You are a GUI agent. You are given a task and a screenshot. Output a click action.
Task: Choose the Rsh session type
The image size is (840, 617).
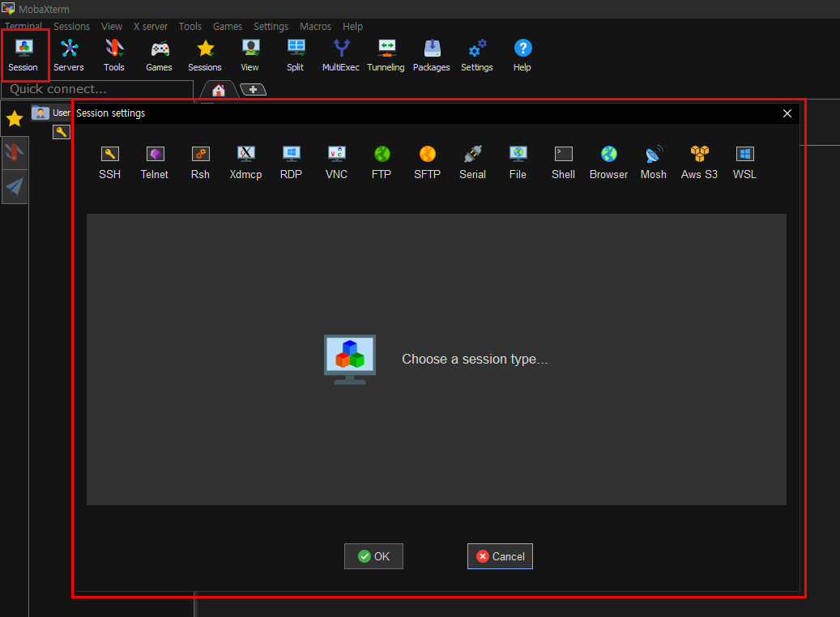(x=200, y=163)
